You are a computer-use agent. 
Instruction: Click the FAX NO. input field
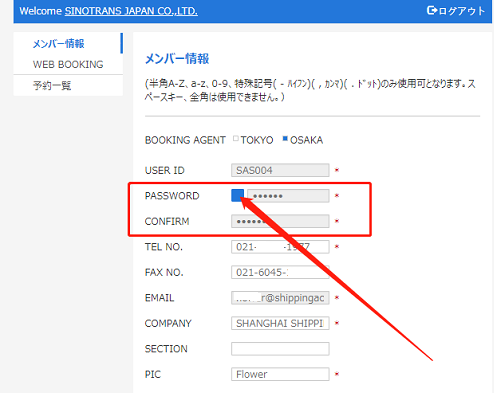[x=280, y=272]
